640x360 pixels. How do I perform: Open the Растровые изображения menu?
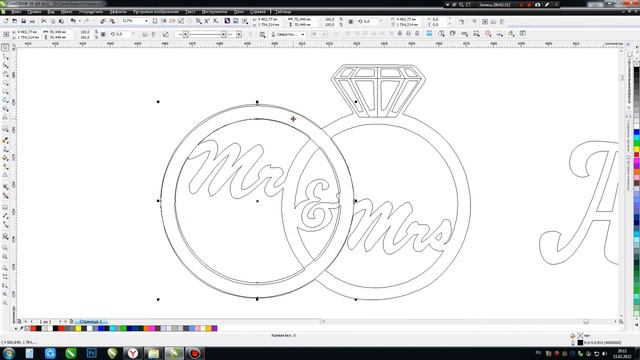click(156, 12)
